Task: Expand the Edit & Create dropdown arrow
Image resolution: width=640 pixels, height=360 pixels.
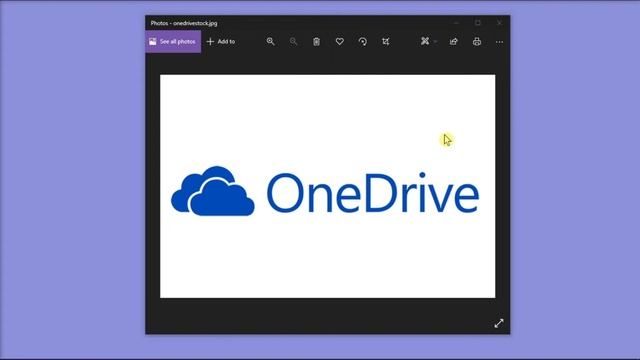Action: 436,42
